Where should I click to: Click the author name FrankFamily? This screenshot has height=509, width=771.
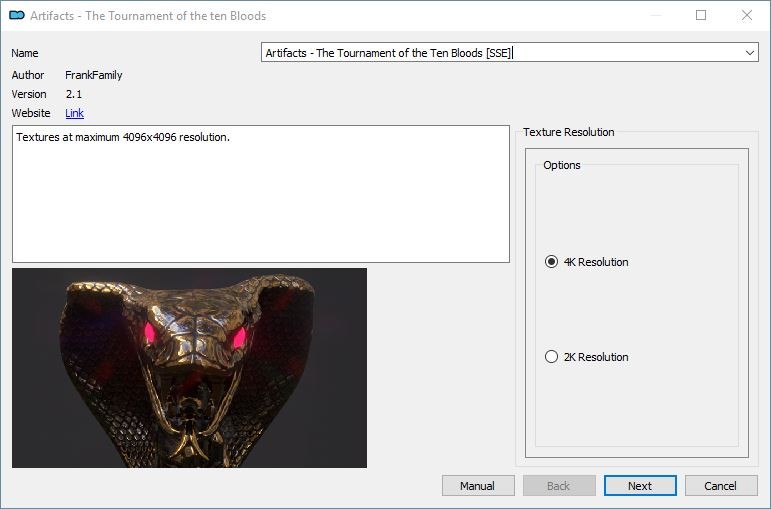coord(93,75)
